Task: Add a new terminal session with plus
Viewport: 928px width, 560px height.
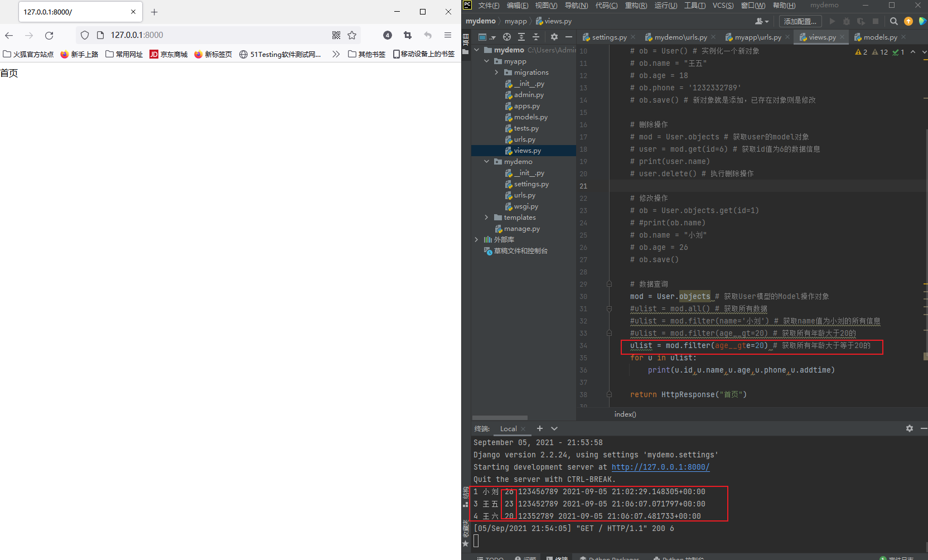Action: click(x=539, y=428)
